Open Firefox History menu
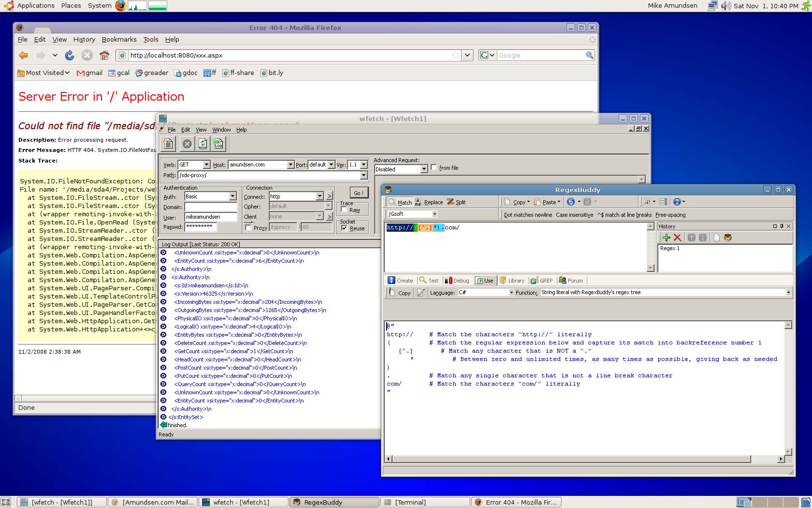812x508 pixels. pos(84,40)
